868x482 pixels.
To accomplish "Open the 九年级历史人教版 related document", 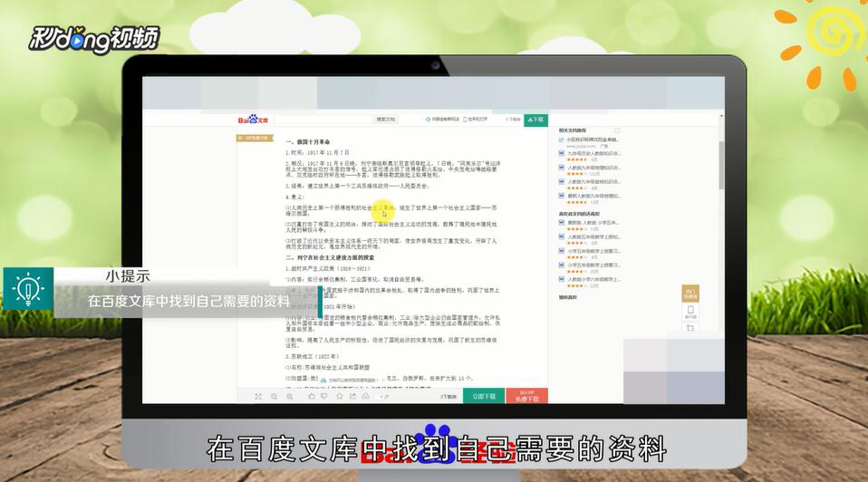I will click(x=594, y=153).
